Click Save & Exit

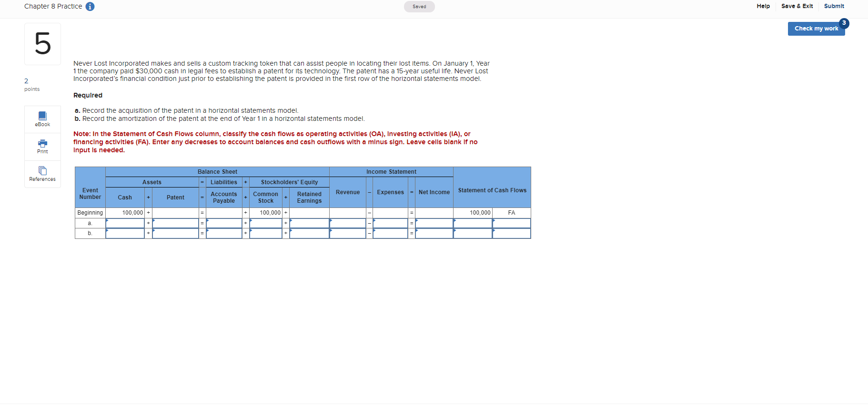point(797,6)
